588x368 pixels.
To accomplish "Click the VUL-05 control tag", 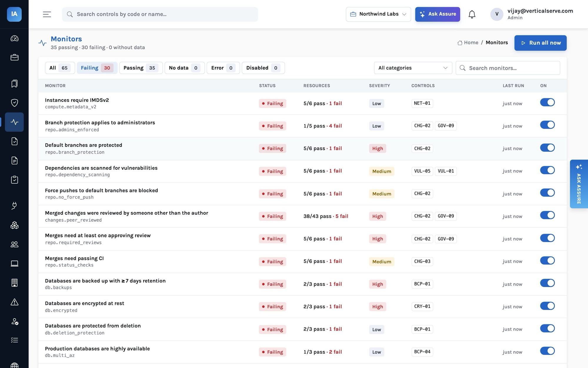I will 422,171.
